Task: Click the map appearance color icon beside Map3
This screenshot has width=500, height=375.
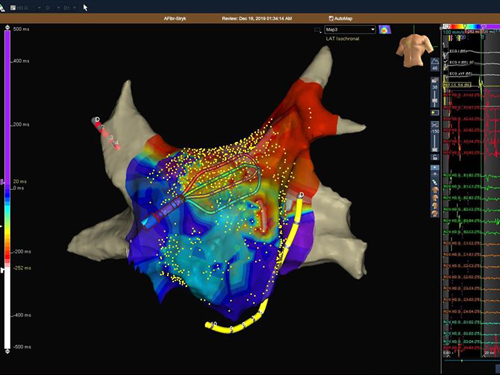Action: click(385, 30)
